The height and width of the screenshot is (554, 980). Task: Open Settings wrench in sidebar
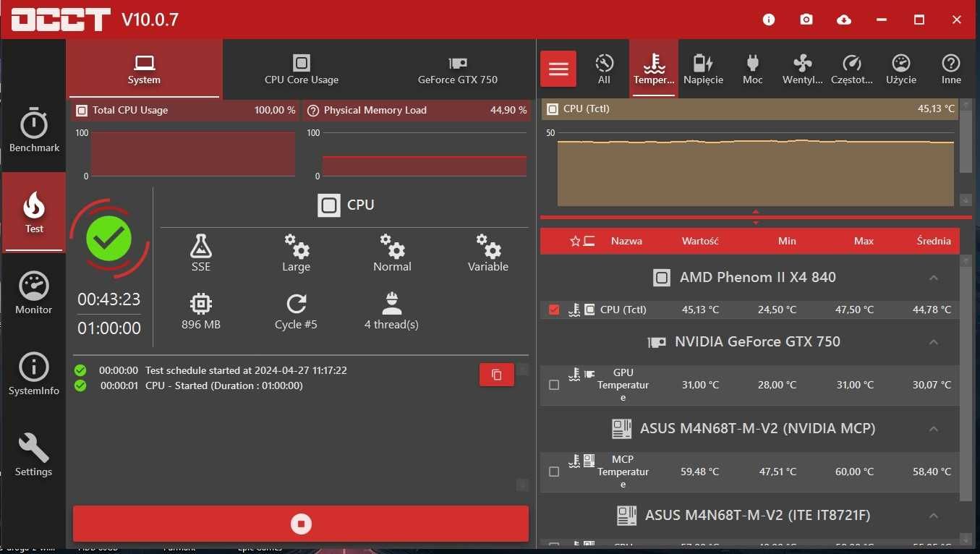pos(34,456)
